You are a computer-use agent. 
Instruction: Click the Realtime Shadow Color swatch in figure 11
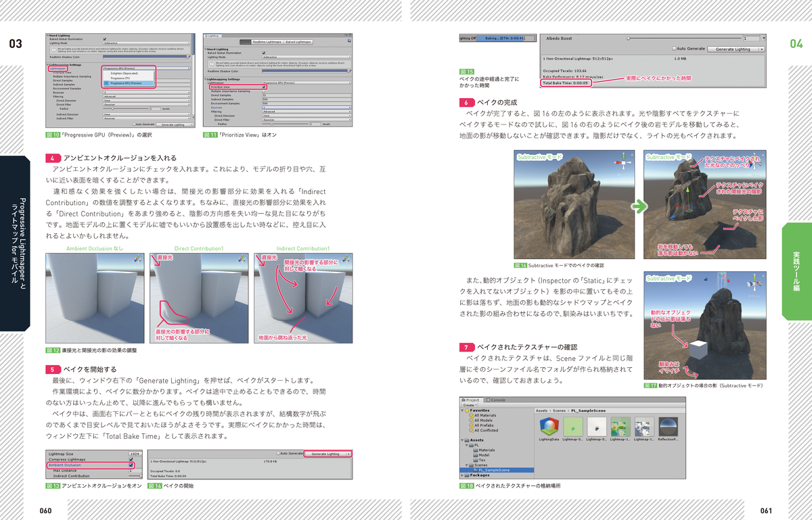pos(304,71)
